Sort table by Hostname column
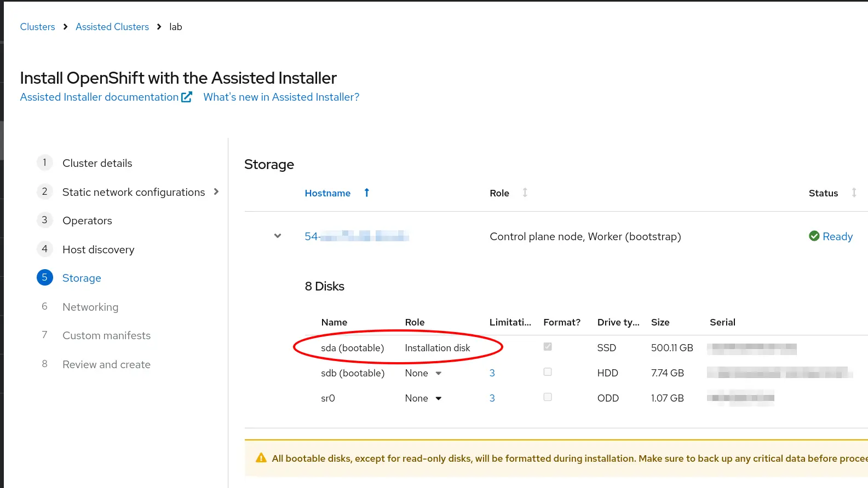 (327, 193)
